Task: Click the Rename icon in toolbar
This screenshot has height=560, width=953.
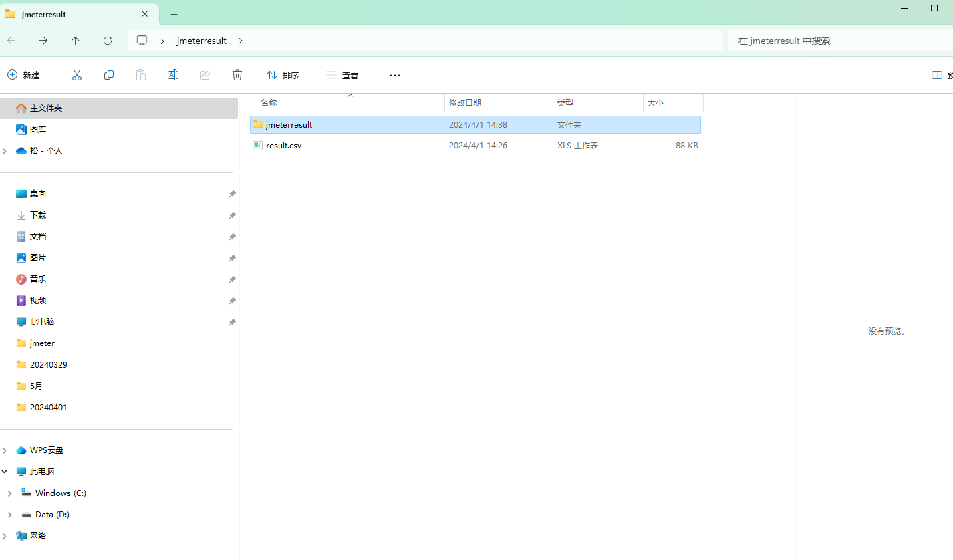Action: (172, 75)
